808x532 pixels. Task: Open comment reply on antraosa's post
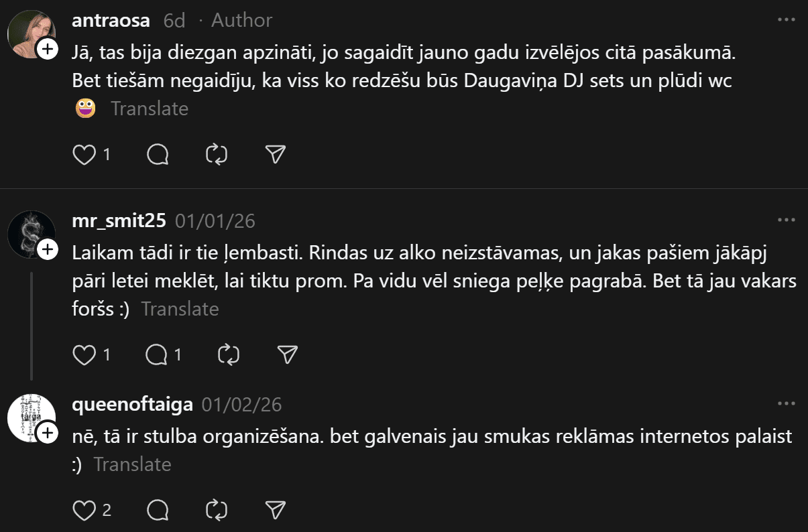(x=158, y=155)
